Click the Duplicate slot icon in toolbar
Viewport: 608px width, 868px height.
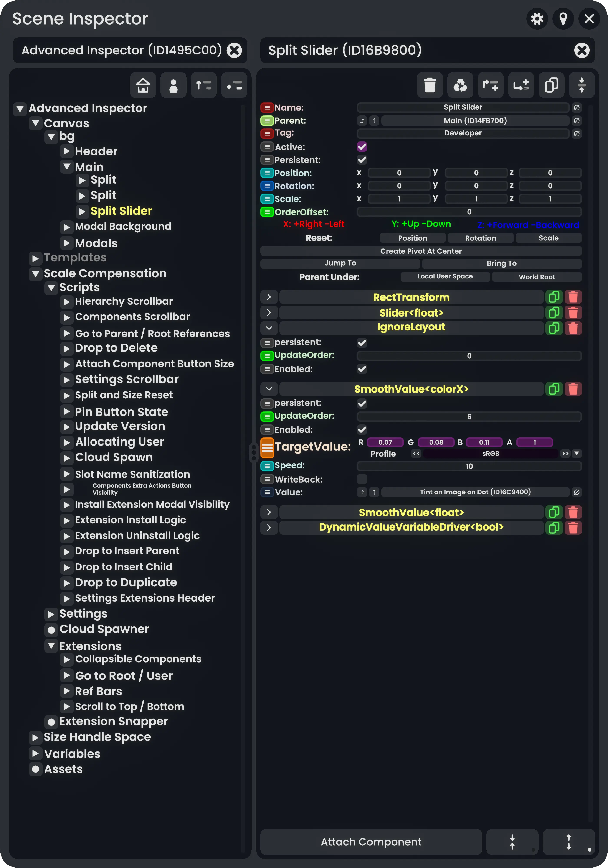tap(551, 85)
